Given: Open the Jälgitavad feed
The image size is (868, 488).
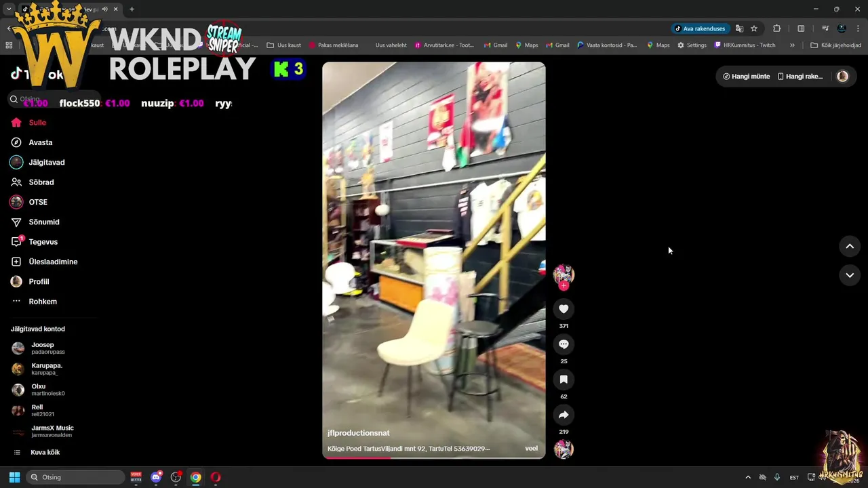Looking at the screenshot, I should click(x=37, y=163).
